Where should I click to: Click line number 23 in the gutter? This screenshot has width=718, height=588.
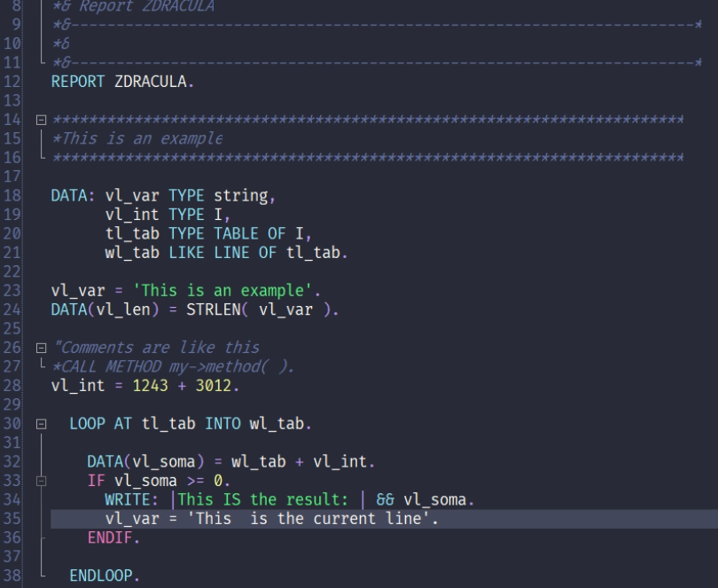12,291
